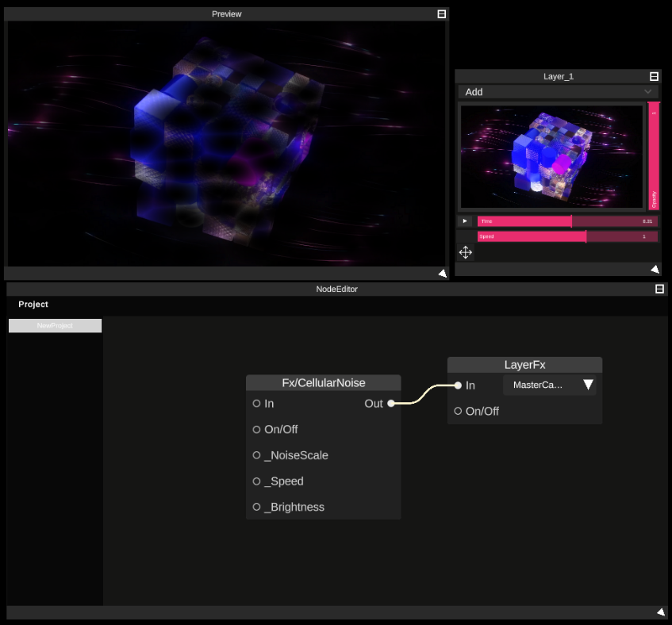Adjust the vertical Opacity slider in Layer_1
The image size is (672, 625).
click(x=652, y=156)
